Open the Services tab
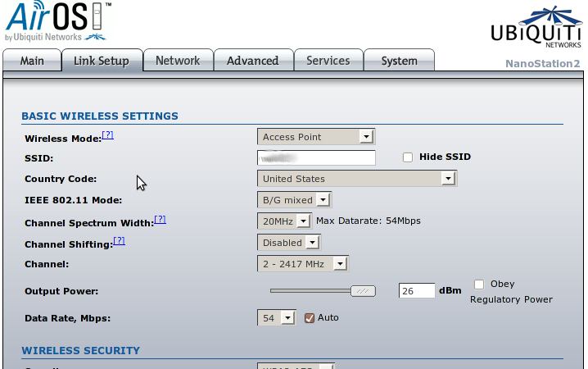The height and width of the screenshot is (369, 588). click(x=328, y=61)
